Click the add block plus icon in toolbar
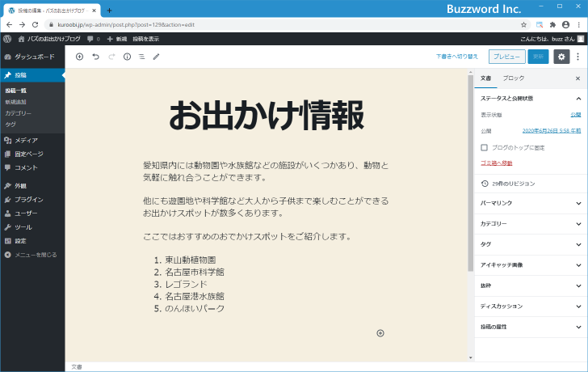 (79, 57)
